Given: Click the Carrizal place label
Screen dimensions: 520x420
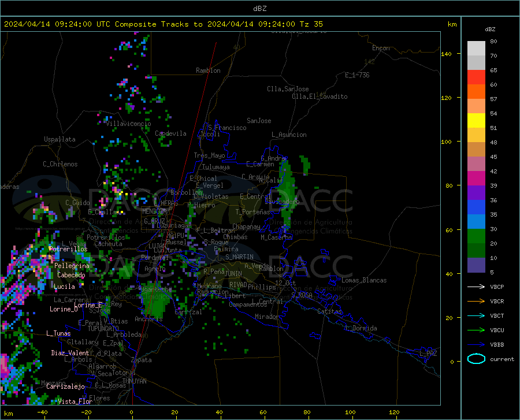Looking at the screenshot, I should [x=188, y=312].
